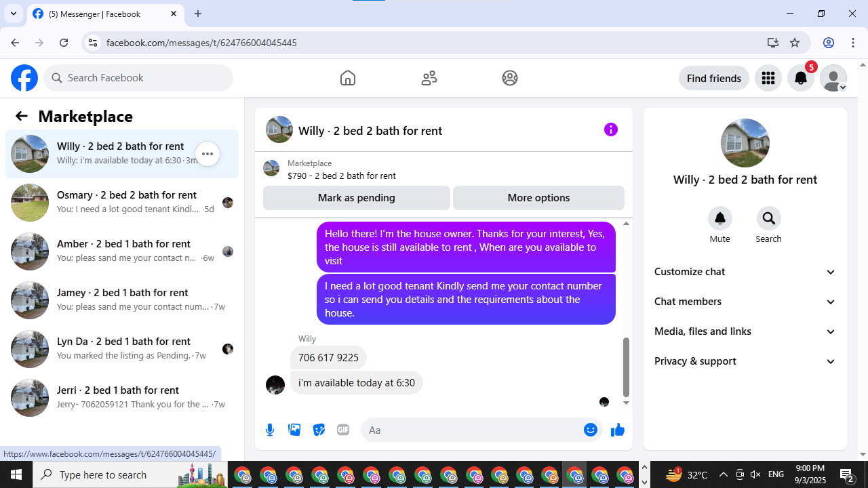
Task: Open the Windows notification center
Action: (846, 474)
